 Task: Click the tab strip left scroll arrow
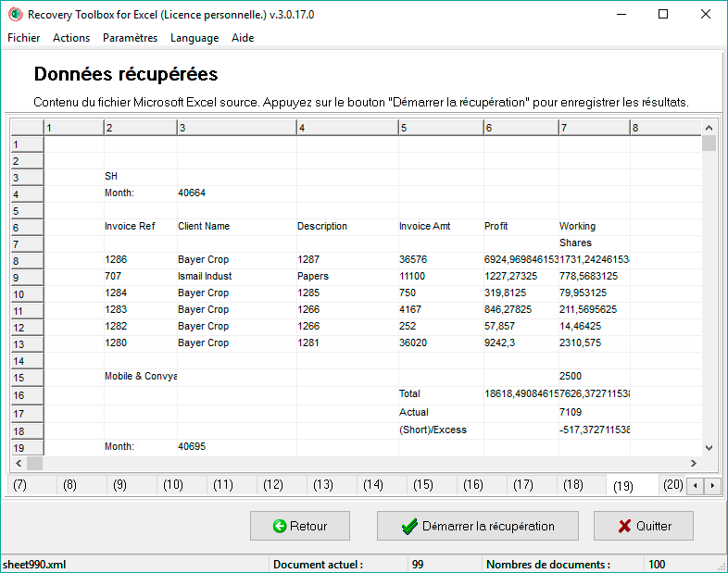coord(695,486)
